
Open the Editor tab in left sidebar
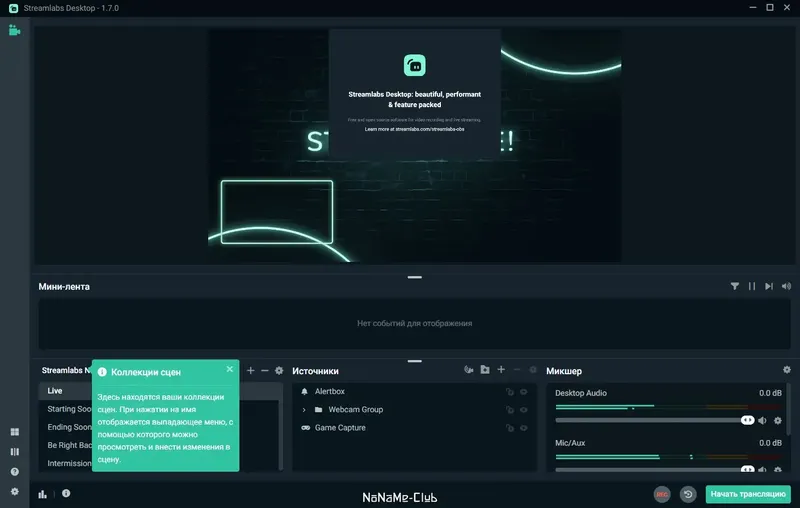tap(14, 31)
